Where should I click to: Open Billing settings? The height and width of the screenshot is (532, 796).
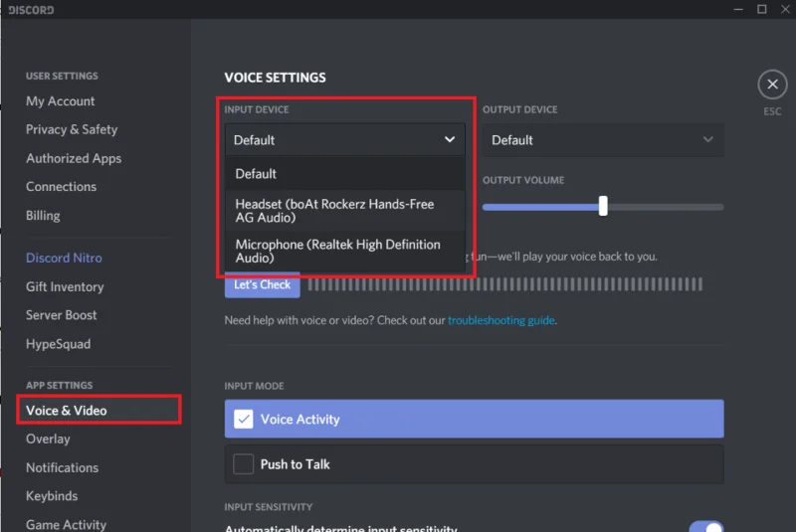tap(43, 216)
